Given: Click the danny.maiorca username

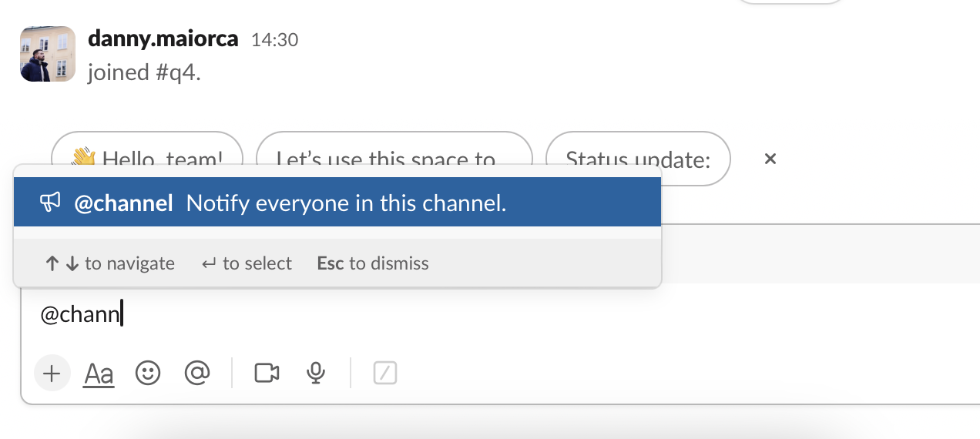Looking at the screenshot, I should (x=163, y=39).
